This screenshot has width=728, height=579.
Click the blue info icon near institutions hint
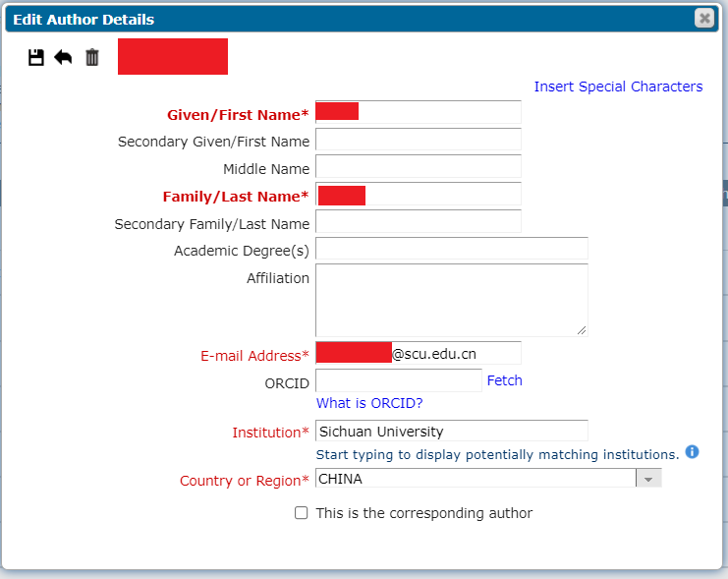692,452
